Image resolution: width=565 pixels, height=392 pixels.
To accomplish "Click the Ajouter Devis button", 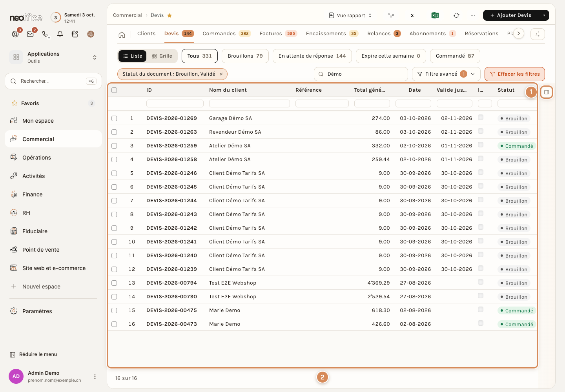I will click(511, 15).
